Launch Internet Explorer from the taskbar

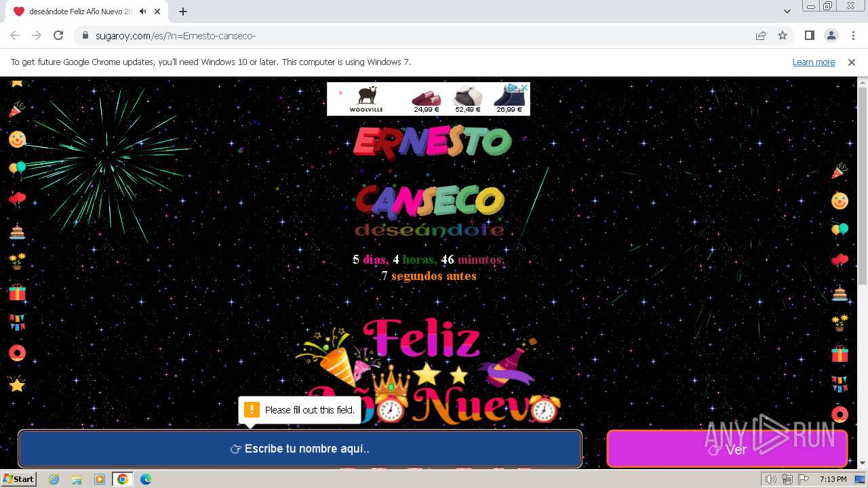click(54, 479)
